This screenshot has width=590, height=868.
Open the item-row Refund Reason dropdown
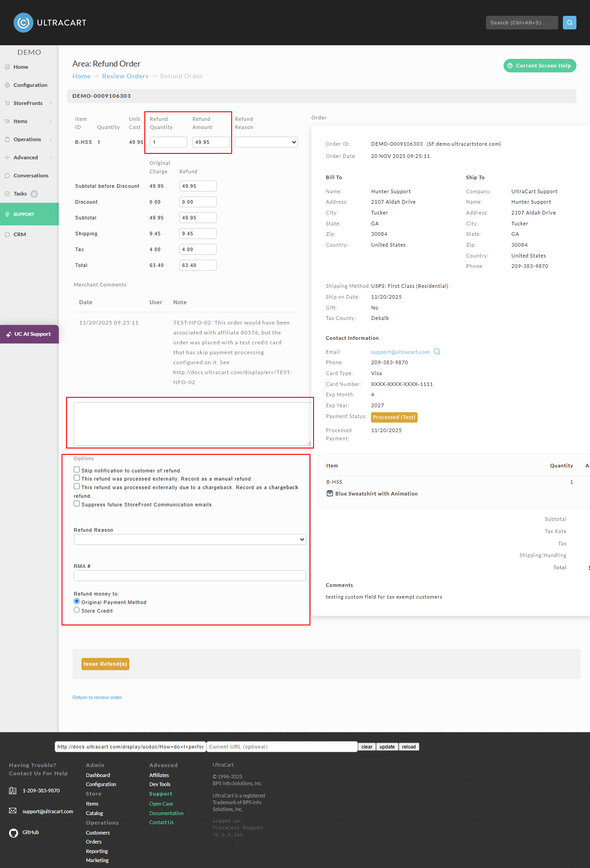click(266, 142)
